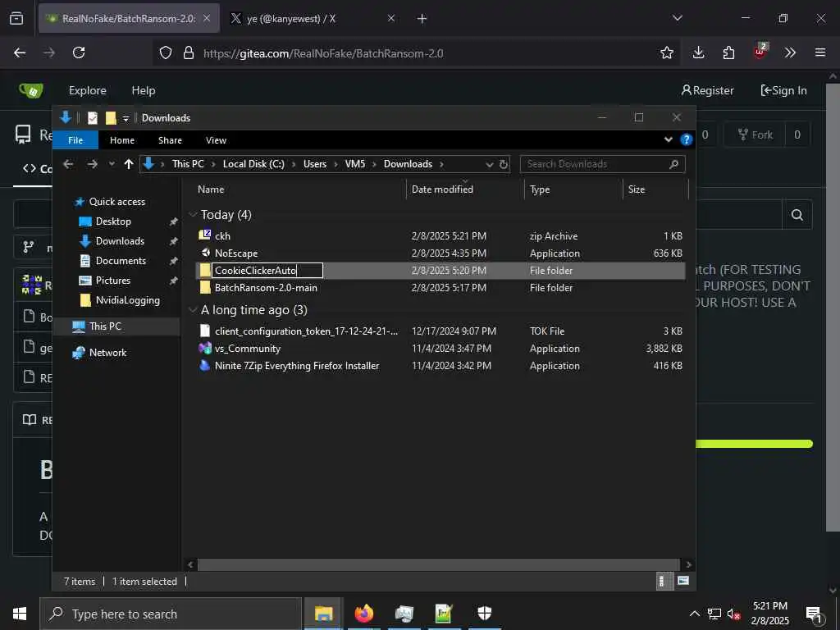Switch to the ye (@kanyewest) / X tab

point(312,19)
